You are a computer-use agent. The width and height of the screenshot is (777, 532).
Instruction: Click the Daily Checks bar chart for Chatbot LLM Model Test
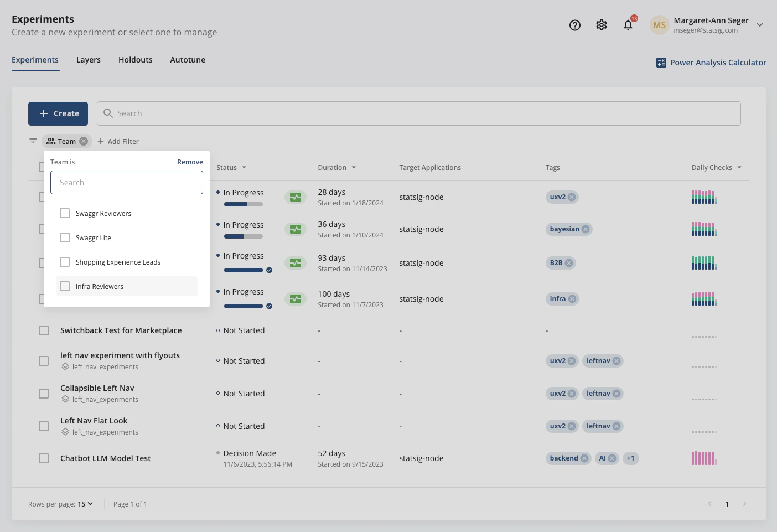[x=704, y=458]
